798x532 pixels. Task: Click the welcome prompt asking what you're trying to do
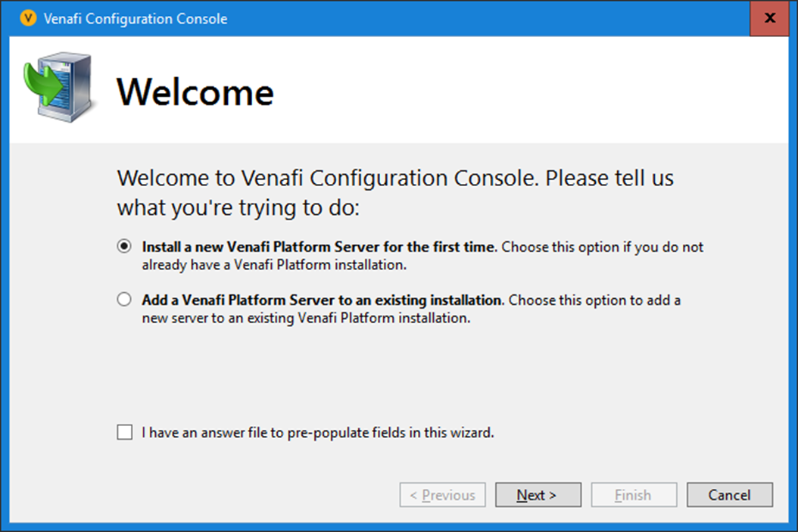pos(394,192)
